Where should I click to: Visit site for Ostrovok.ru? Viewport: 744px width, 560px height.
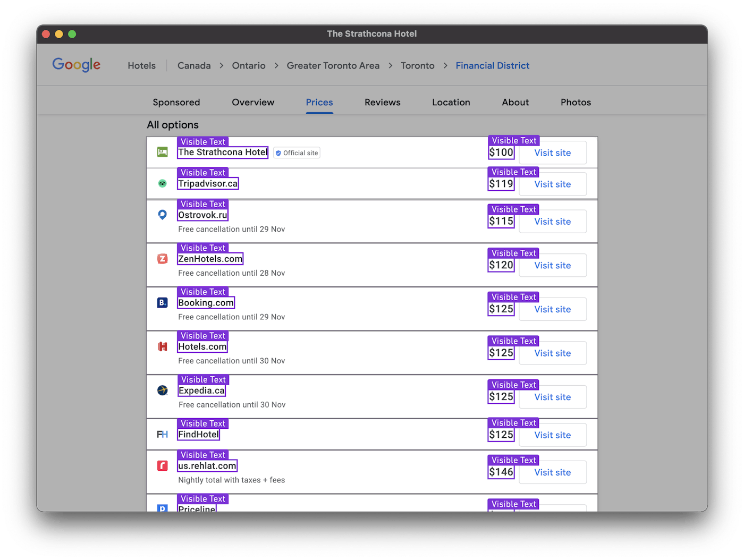[553, 222]
